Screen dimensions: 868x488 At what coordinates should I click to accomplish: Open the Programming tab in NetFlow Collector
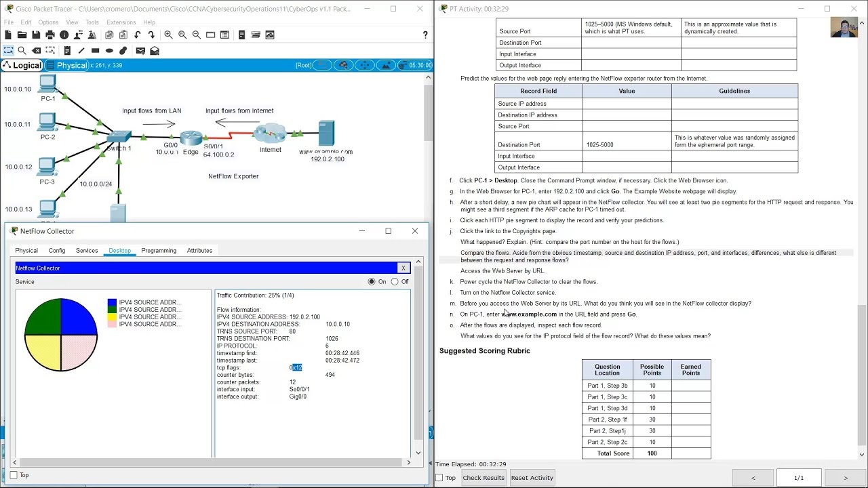(159, 251)
